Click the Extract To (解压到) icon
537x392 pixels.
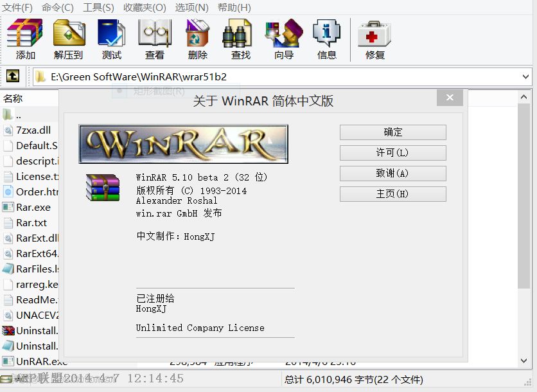69,33
